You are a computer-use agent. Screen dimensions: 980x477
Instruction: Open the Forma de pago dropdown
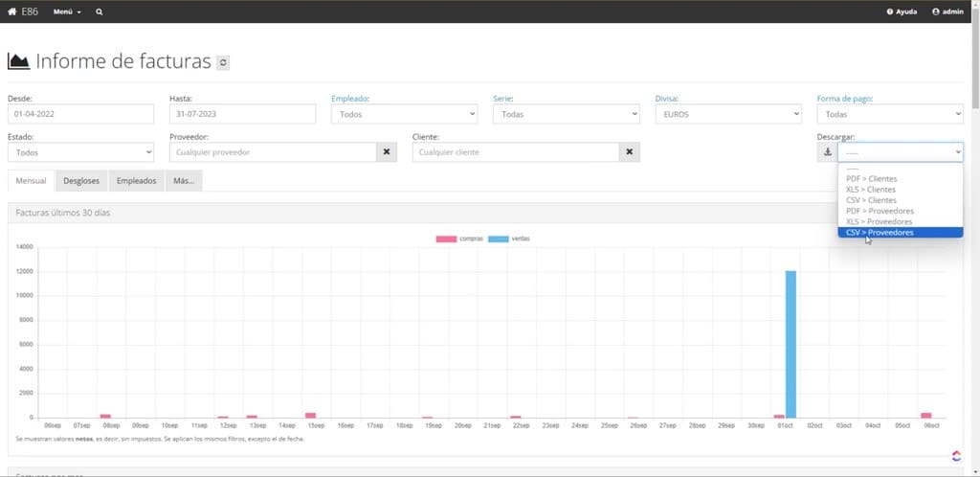(890, 114)
